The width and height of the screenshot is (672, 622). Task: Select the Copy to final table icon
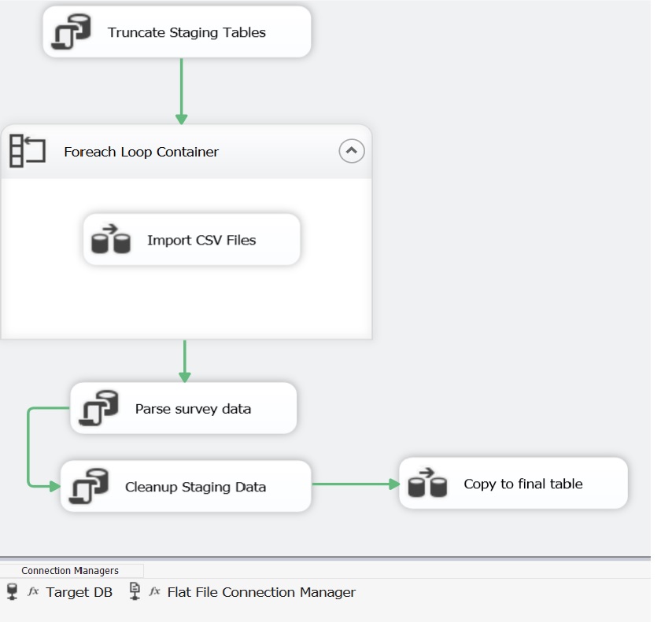[427, 484]
